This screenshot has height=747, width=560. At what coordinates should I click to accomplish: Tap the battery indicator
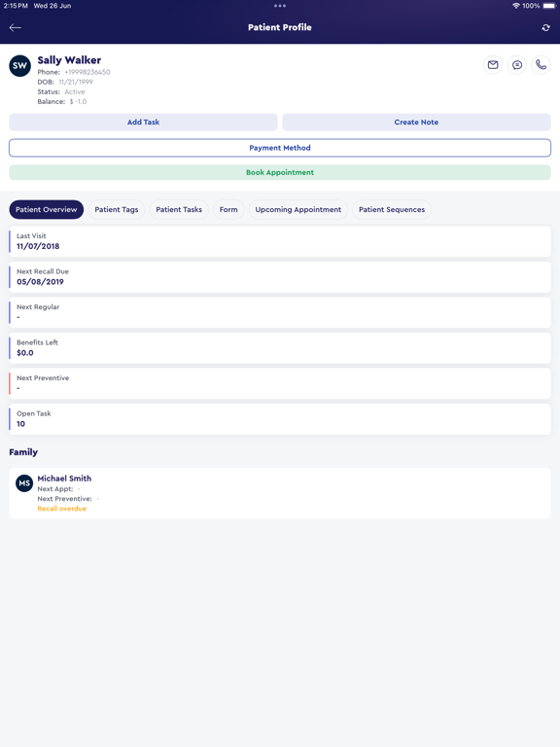coord(549,6)
